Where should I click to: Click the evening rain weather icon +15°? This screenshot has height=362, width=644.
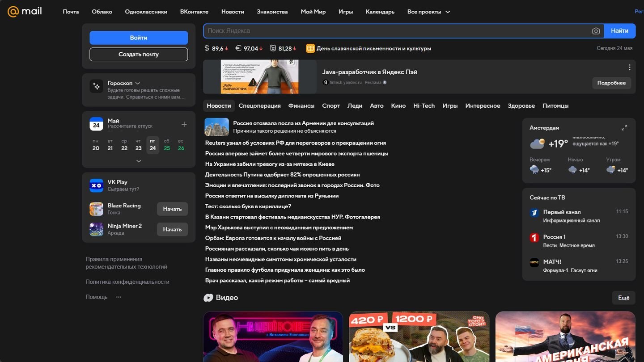534,169
